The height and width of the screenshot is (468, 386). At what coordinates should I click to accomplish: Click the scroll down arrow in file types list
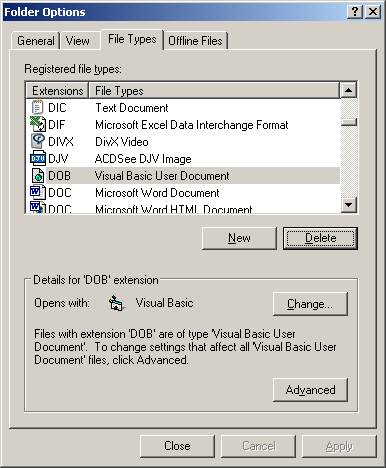pos(349,204)
